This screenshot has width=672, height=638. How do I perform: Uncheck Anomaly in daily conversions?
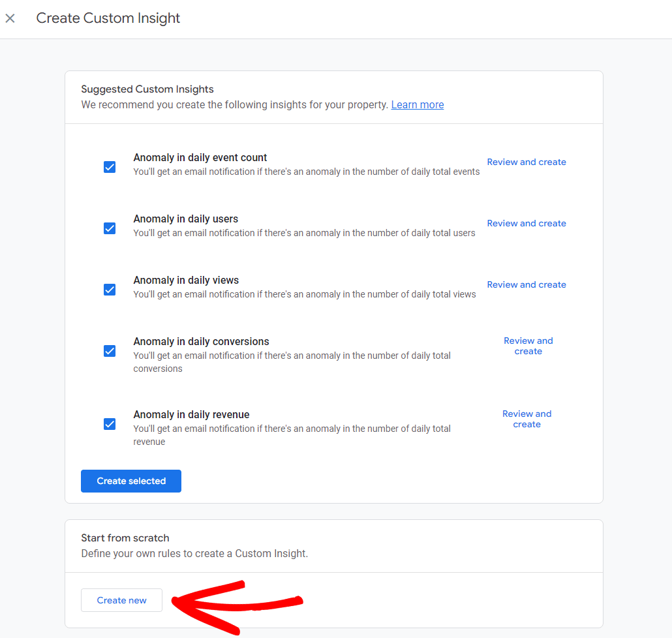point(109,351)
